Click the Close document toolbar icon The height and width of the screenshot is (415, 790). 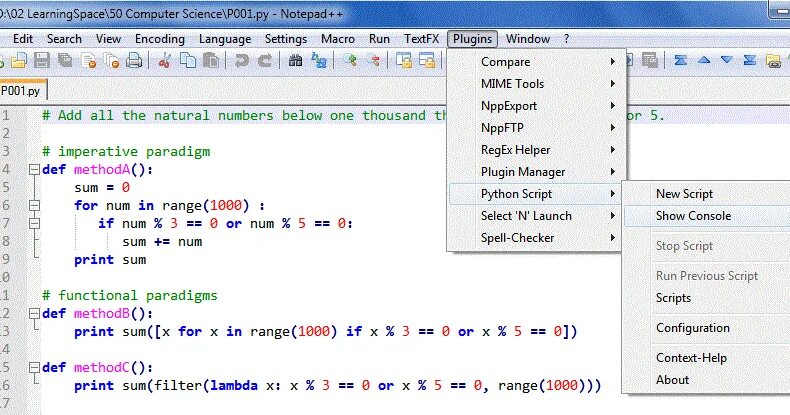89,60
